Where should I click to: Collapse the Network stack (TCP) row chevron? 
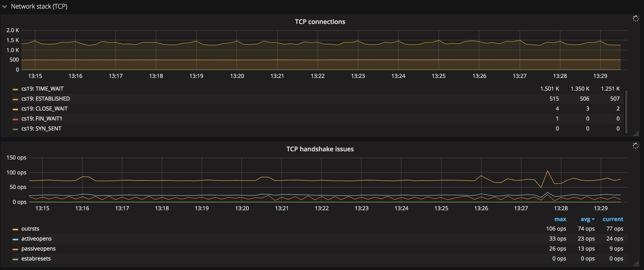tap(5, 7)
